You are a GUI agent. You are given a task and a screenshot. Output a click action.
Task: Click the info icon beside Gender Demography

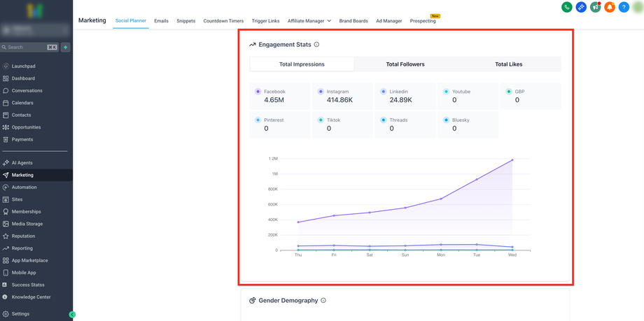click(x=323, y=301)
